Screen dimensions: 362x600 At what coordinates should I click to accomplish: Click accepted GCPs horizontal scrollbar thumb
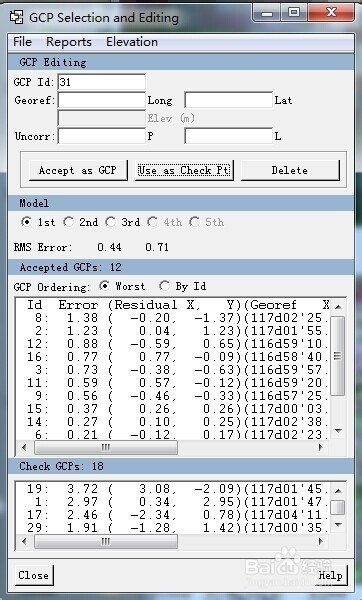pyautogui.click(x=106, y=447)
